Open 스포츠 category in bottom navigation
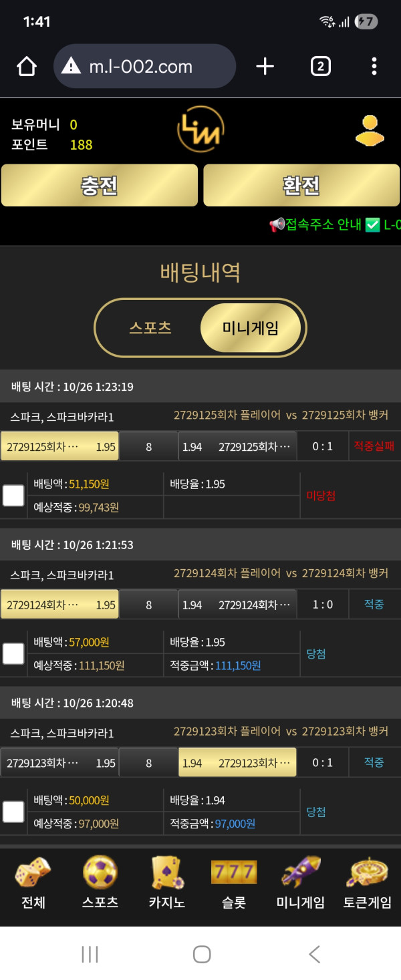 (x=100, y=882)
